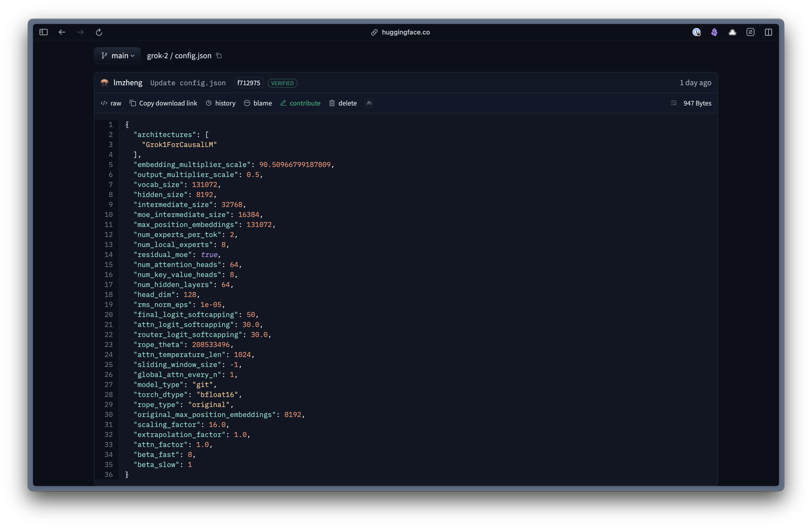Click the git branch icon
The image size is (812, 528).
point(104,55)
